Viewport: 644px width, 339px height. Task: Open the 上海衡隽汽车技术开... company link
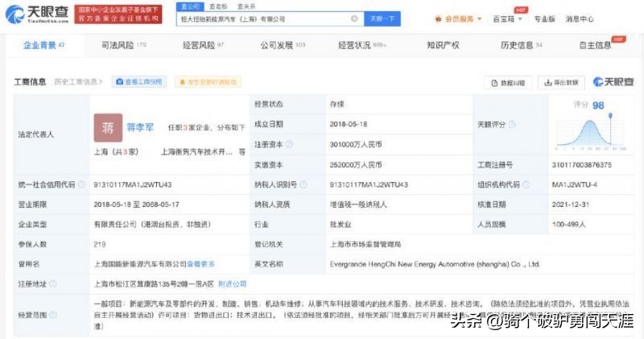tap(196, 151)
